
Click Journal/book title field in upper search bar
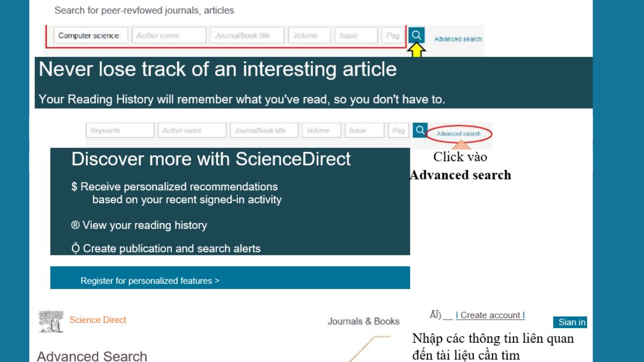tap(247, 35)
